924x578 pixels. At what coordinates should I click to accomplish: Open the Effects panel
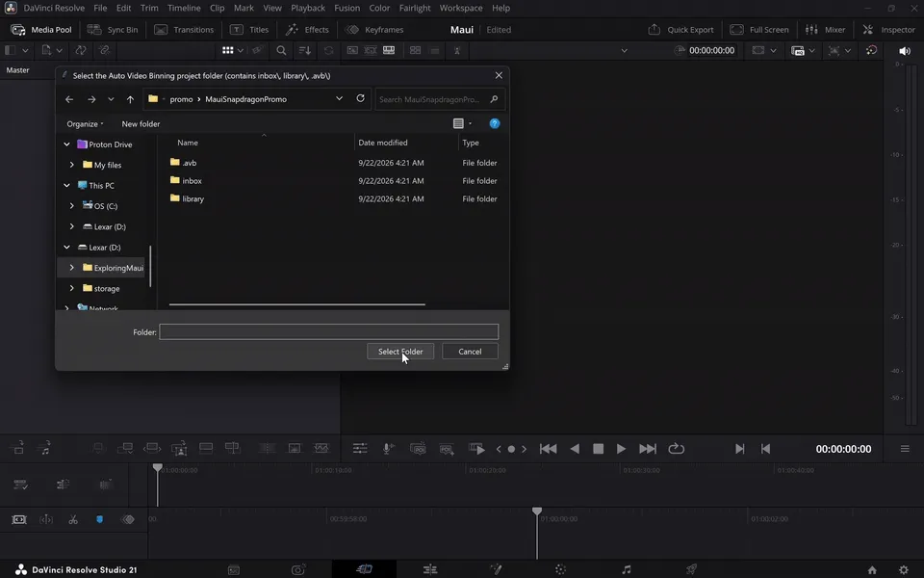point(307,30)
